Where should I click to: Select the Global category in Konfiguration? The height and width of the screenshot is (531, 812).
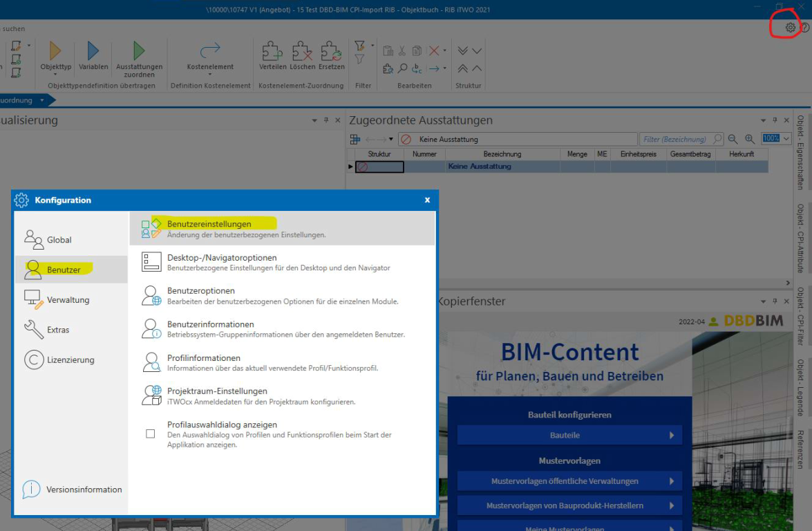click(x=59, y=240)
